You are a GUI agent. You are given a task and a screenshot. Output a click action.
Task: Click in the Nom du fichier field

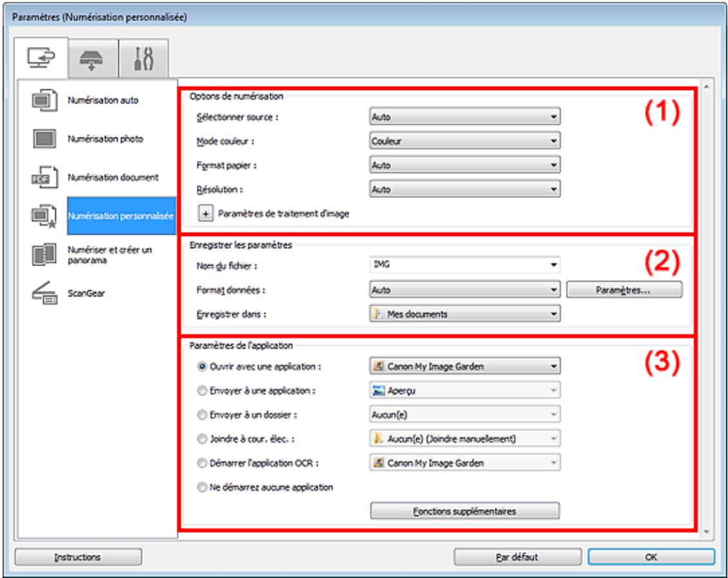pos(457,263)
